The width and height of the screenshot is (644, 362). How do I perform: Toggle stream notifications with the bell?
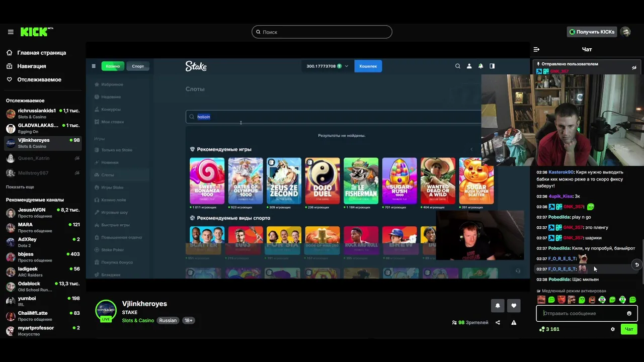(498, 305)
